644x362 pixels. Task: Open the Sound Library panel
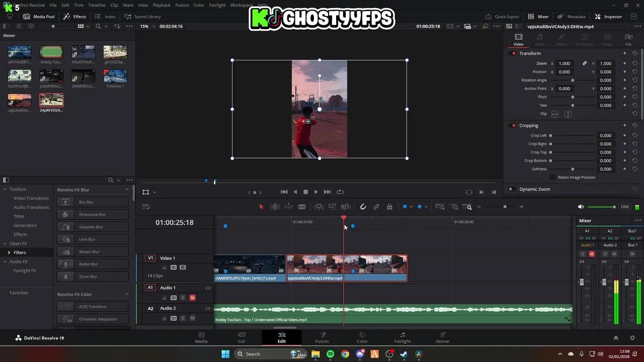(x=142, y=17)
